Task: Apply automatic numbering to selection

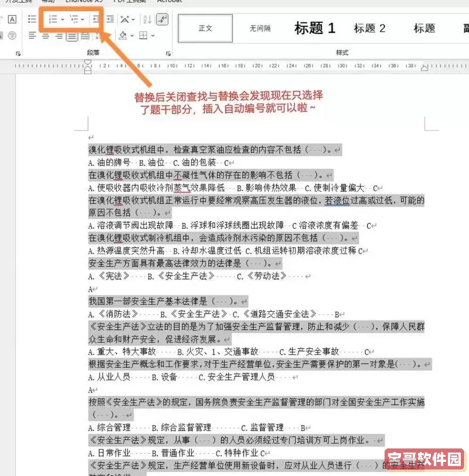Action: point(53,19)
